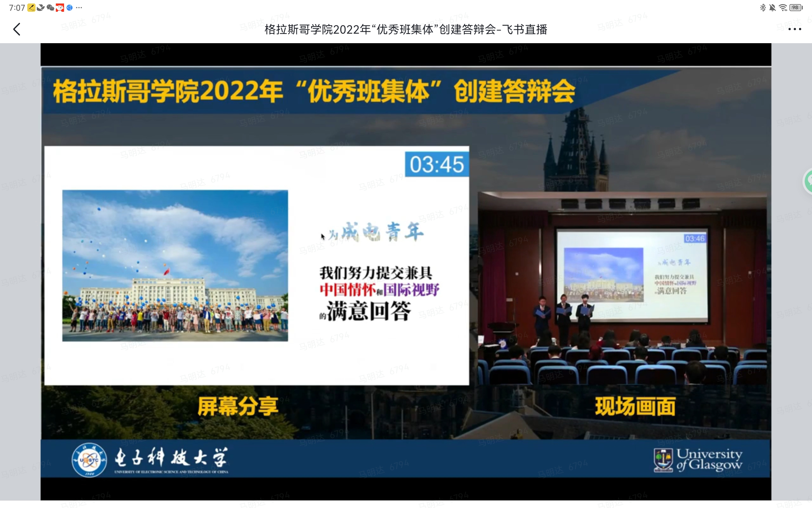Tap the University of Glasgow logo
The image size is (812, 508).
coord(698,460)
